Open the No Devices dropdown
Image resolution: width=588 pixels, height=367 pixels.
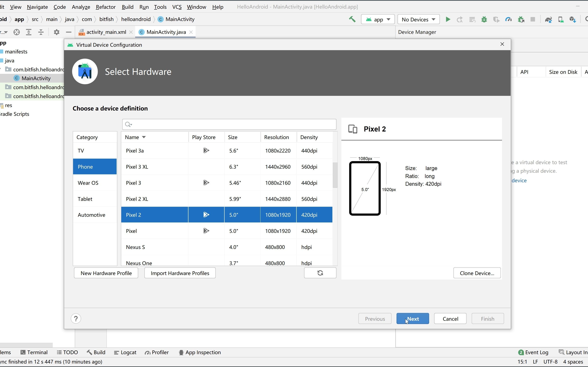[418, 19]
